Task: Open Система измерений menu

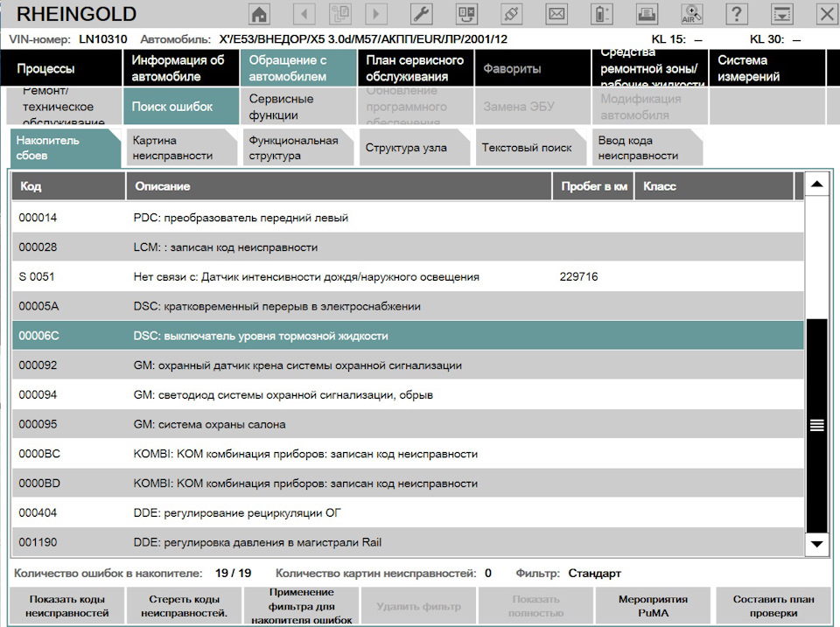Action: pos(767,68)
